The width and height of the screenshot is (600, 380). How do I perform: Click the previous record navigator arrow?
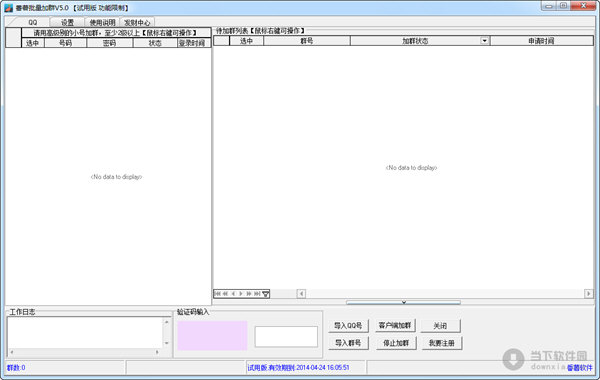(x=233, y=294)
